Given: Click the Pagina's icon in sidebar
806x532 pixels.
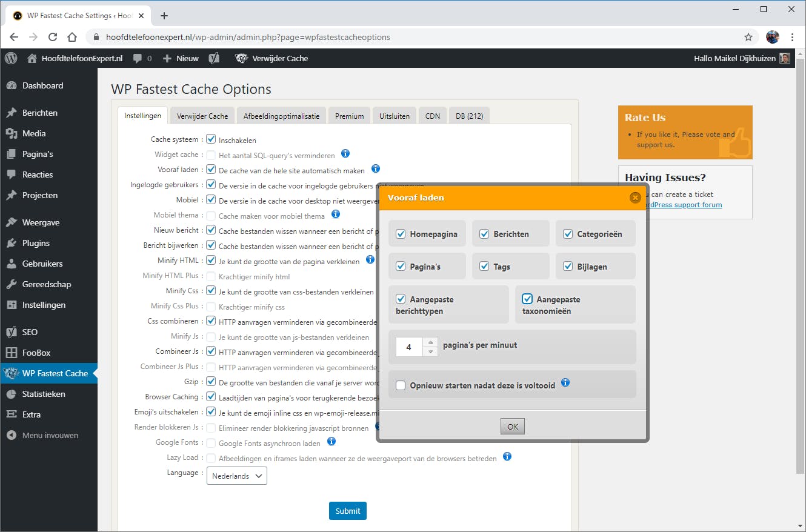Looking at the screenshot, I should click(11, 154).
